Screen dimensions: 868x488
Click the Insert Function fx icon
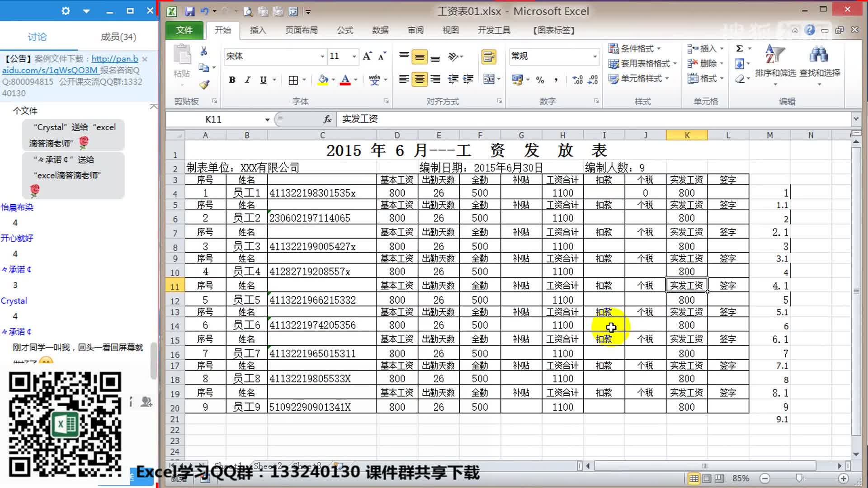pyautogui.click(x=327, y=119)
